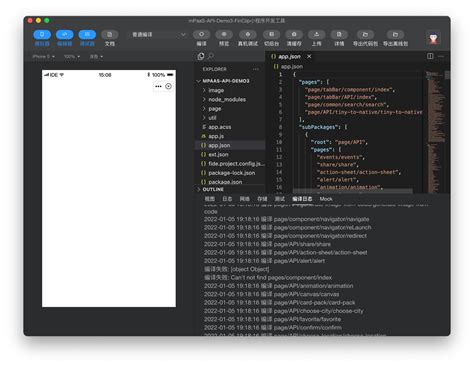Open the 文档 documentation icon

click(110, 35)
